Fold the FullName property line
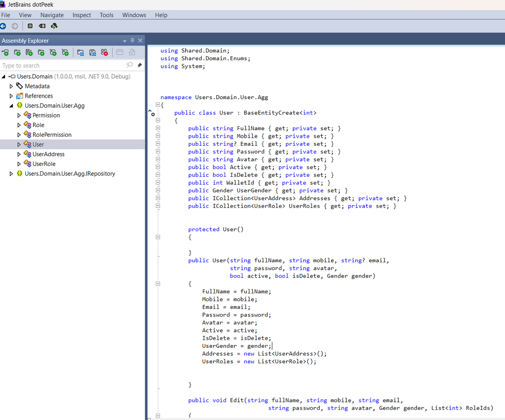The width and height of the screenshot is (505, 420). [158, 128]
